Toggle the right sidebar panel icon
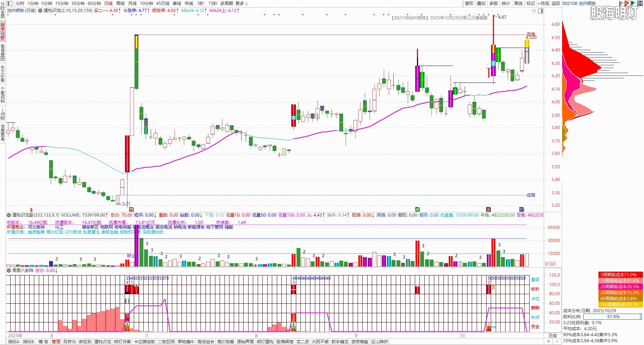The width and height of the screenshot is (644, 345). (x=541, y=11)
